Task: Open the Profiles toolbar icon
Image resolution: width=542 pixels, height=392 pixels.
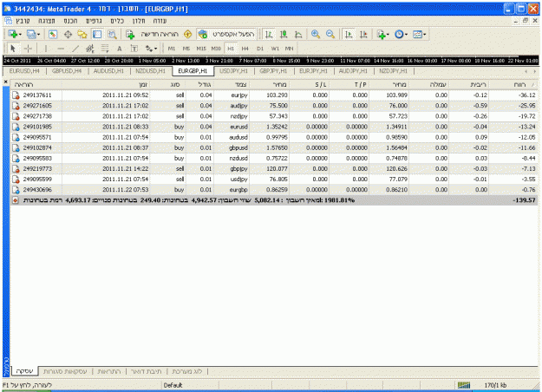Action: click(31, 34)
